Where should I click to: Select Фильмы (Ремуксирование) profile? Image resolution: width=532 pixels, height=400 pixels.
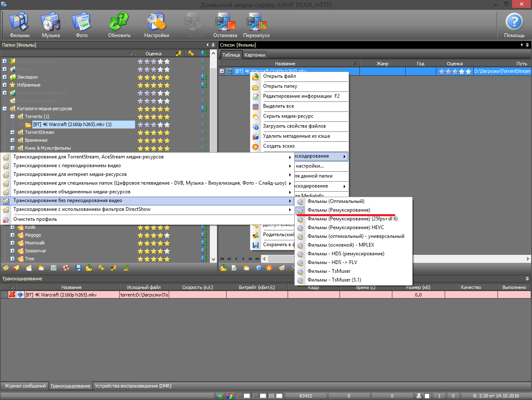click(x=338, y=210)
